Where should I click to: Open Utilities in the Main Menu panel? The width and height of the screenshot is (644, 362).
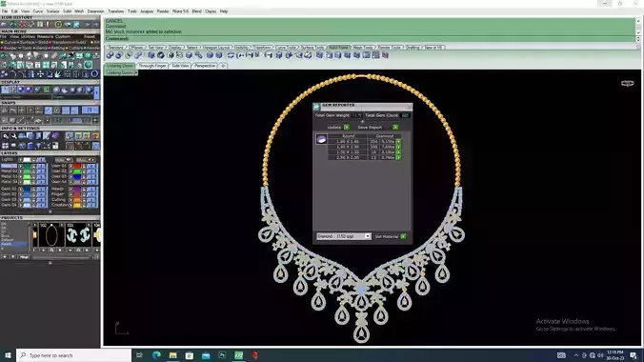click(28, 37)
